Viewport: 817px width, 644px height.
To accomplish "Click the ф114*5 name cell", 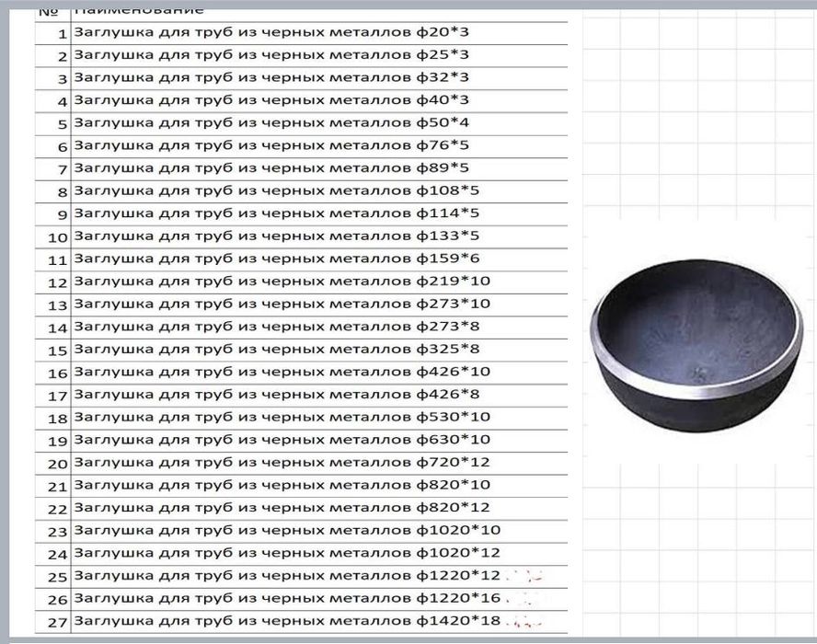I will pos(319,214).
